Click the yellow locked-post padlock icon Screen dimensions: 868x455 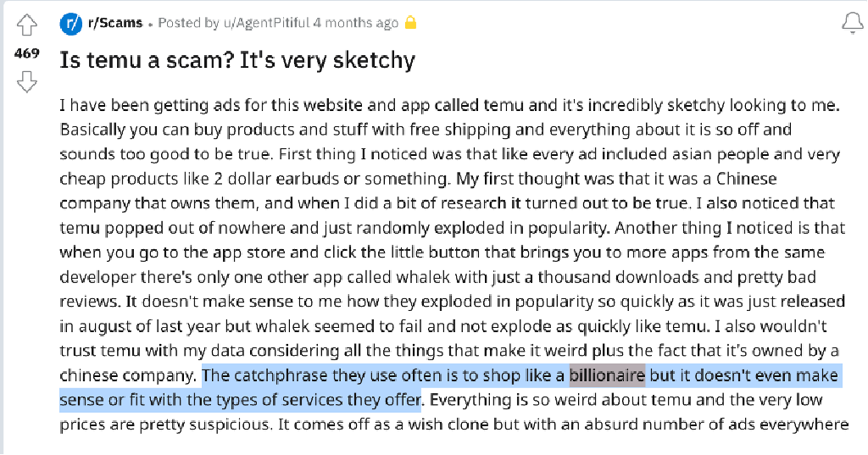[x=411, y=23]
